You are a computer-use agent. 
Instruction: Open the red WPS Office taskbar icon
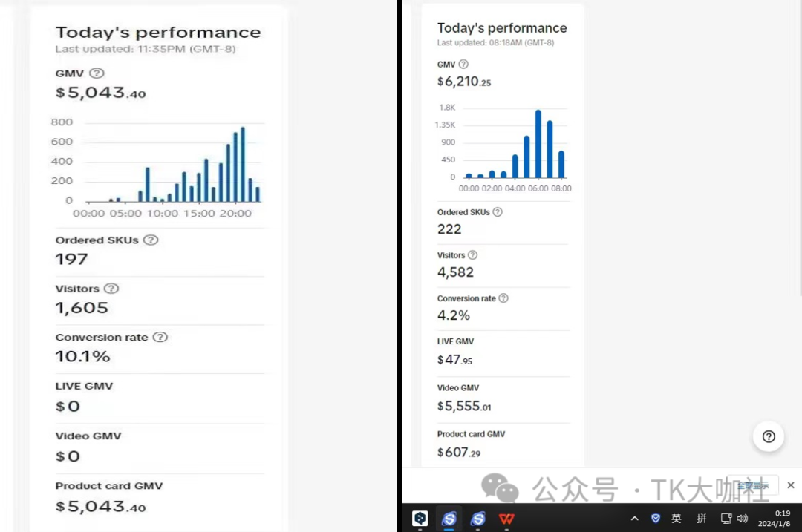(506, 519)
